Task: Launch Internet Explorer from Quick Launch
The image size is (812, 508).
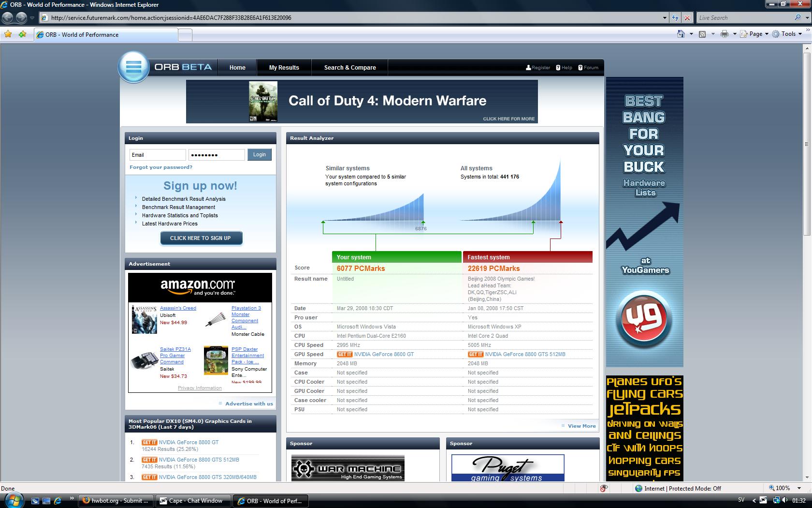Action: coord(58,501)
